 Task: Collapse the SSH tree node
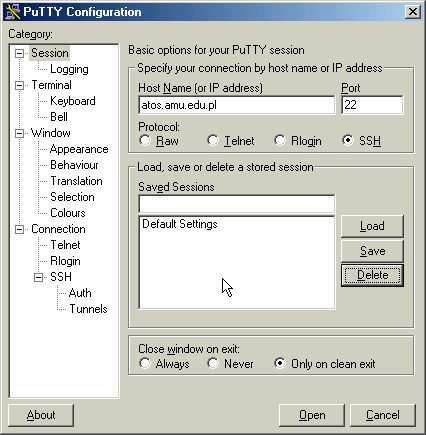coord(39,277)
